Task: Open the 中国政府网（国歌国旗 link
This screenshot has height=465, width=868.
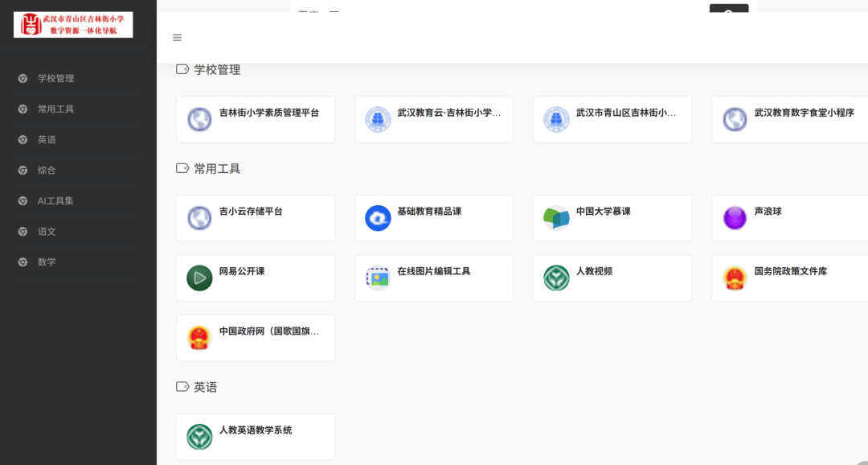Action: tap(269, 331)
